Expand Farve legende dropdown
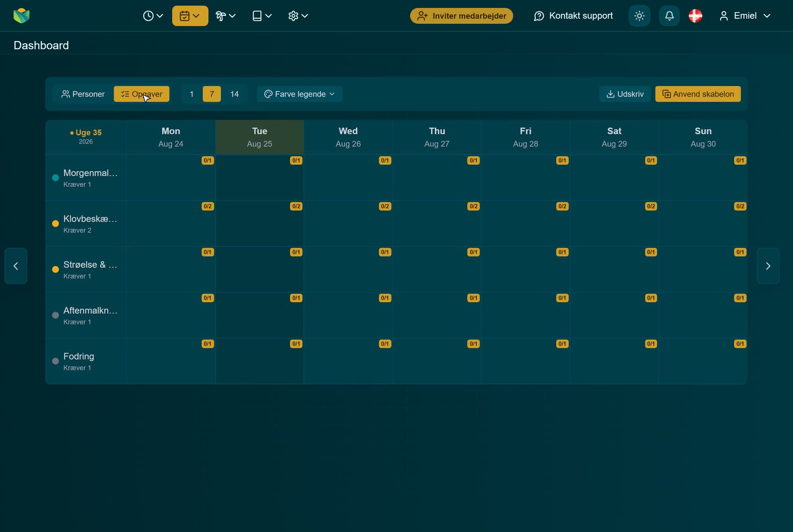 click(299, 94)
